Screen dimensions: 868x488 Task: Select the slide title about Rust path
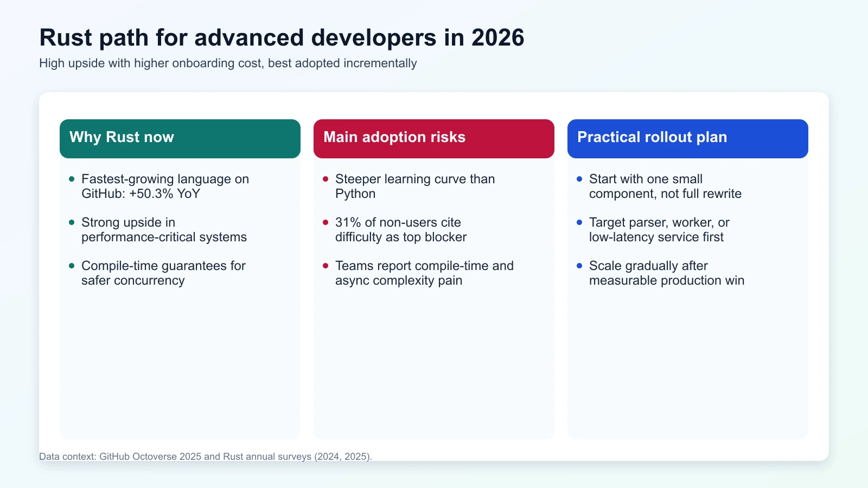[x=281, y=37]
